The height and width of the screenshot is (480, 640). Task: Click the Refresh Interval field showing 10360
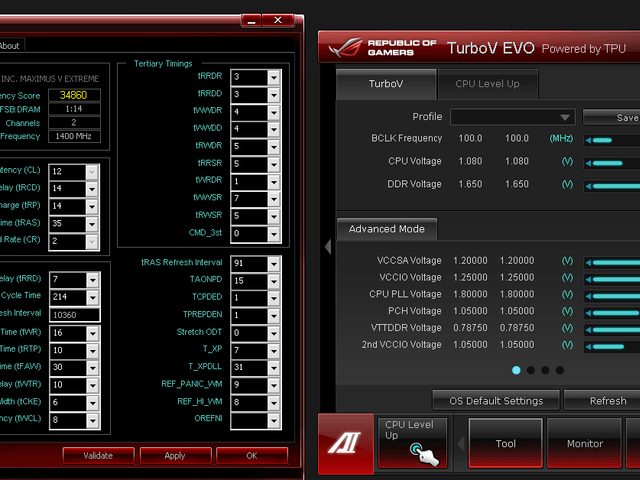[x=74, y=315]
